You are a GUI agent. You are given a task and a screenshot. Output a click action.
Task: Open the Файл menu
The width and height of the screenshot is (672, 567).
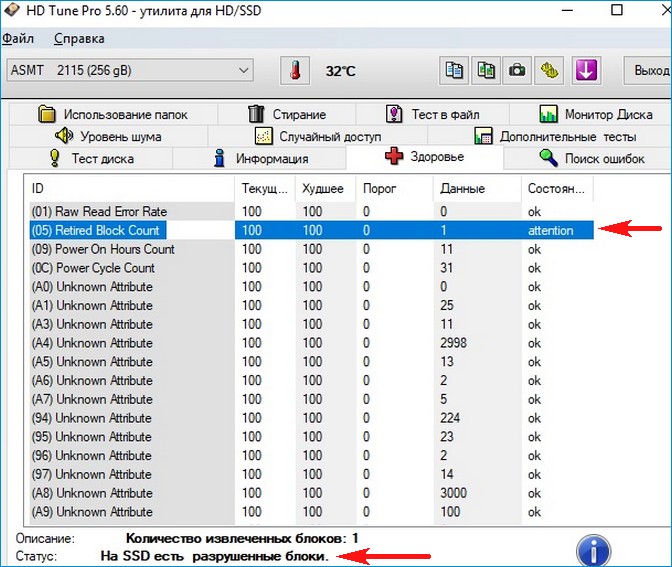click(17, 39)
